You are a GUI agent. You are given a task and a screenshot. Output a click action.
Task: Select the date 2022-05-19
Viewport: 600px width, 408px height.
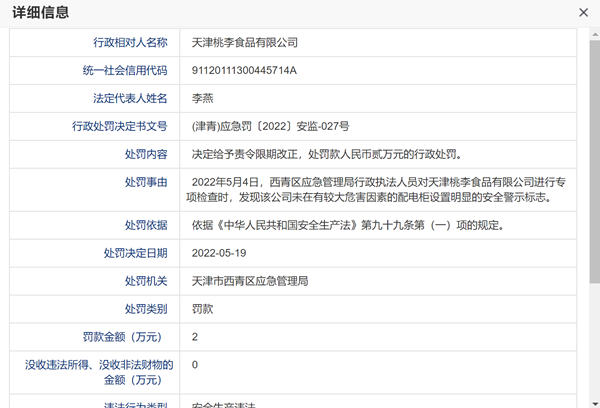click(219, 253)
